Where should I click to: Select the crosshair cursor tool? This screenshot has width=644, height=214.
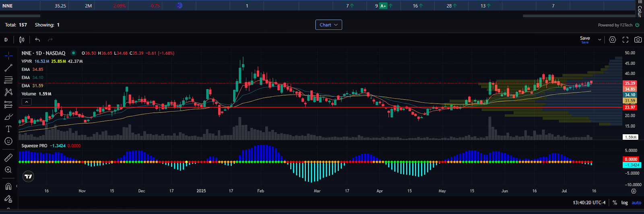click(x=8, y=56)
